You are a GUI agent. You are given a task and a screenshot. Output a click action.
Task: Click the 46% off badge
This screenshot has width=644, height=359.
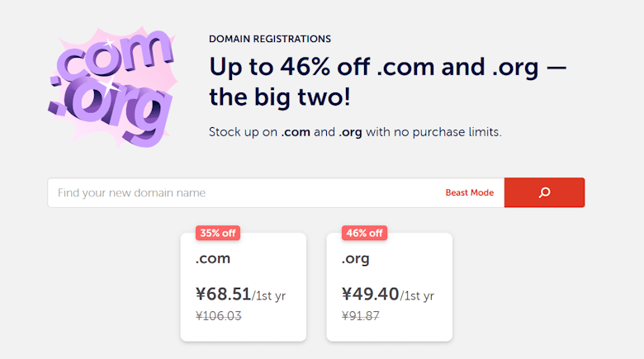[x=364, y=233]
